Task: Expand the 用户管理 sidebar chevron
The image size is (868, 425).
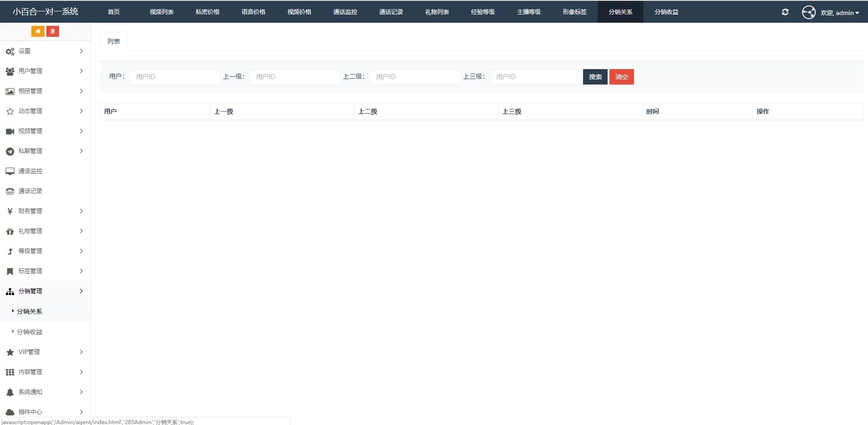Action: (81, 71)
